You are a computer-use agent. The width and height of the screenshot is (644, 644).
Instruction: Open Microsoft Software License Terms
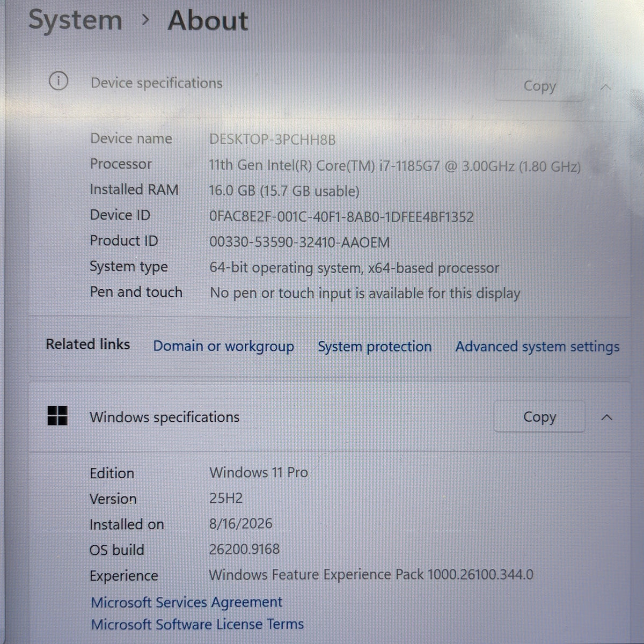click(197, 624)
